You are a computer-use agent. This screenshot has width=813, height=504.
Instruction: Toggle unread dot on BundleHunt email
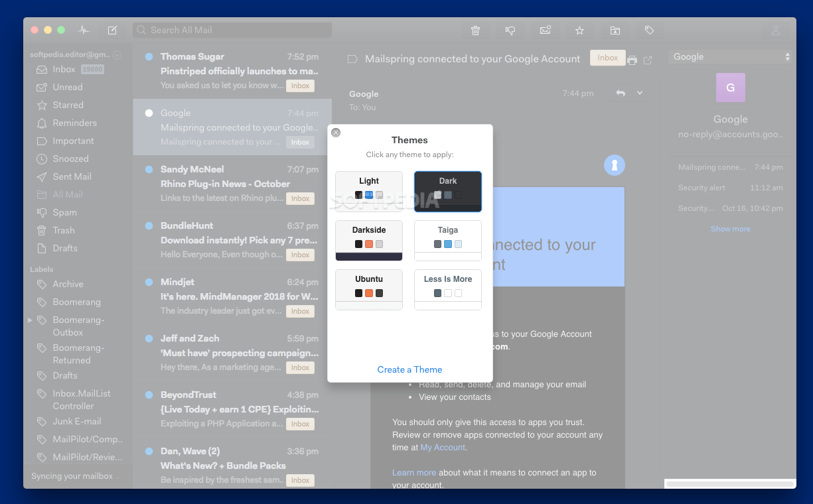pos(149,226)
